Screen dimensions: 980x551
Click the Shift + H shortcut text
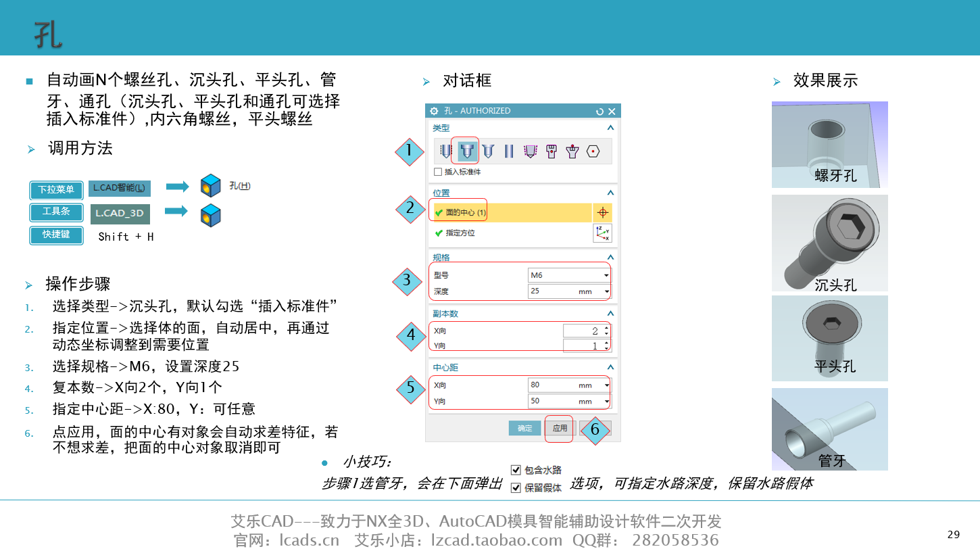[x=126, y=237]
